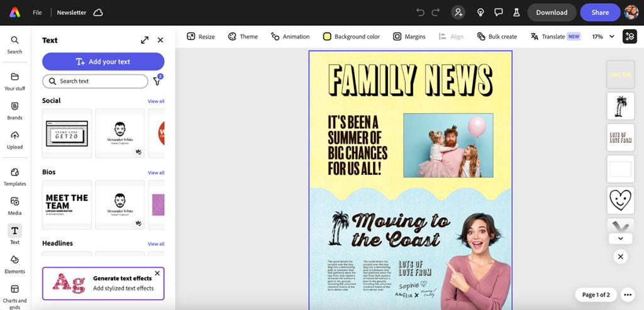This screenshot has width=644, height=310.
Task: Open the Animation toolbar option
Action: (290, 36)
